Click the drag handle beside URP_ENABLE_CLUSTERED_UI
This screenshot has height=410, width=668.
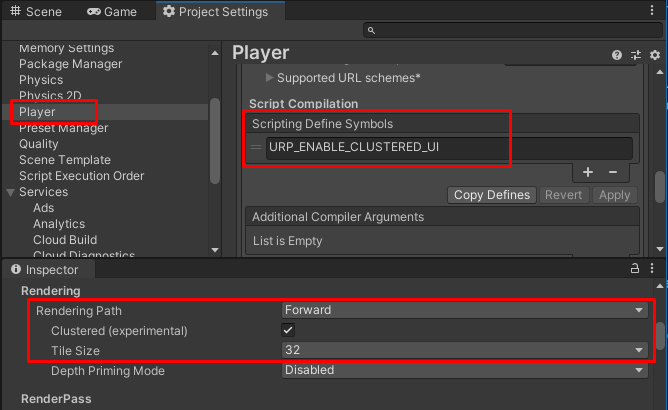(x=257, y=148)
